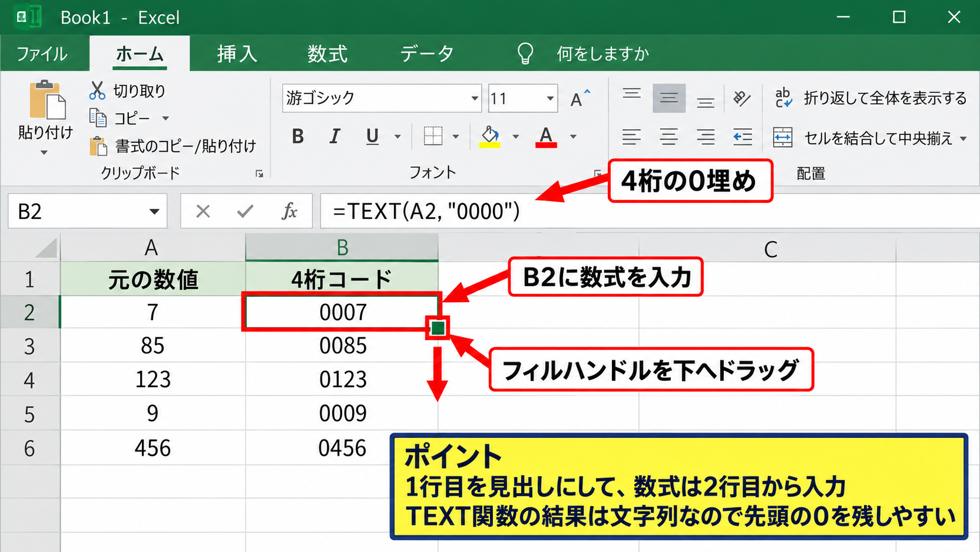
Task: Open the font name dropdown
Action: (474, 99)
